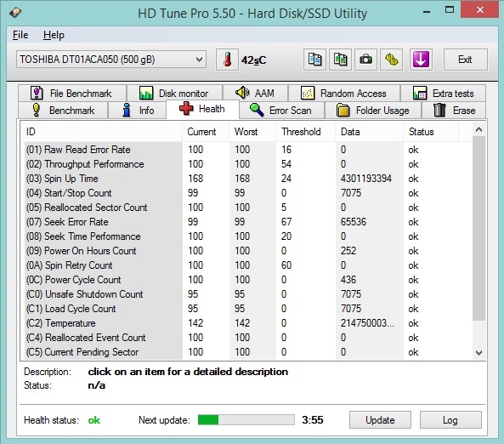Viewport: 504px width, 444px height.
Task: Copy info to clipboard icon
Action: 314,60
